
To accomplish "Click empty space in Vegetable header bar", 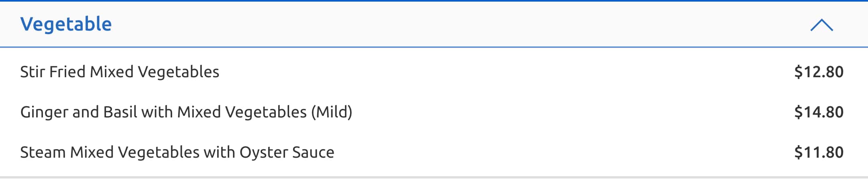I will (x=442, y=24).
